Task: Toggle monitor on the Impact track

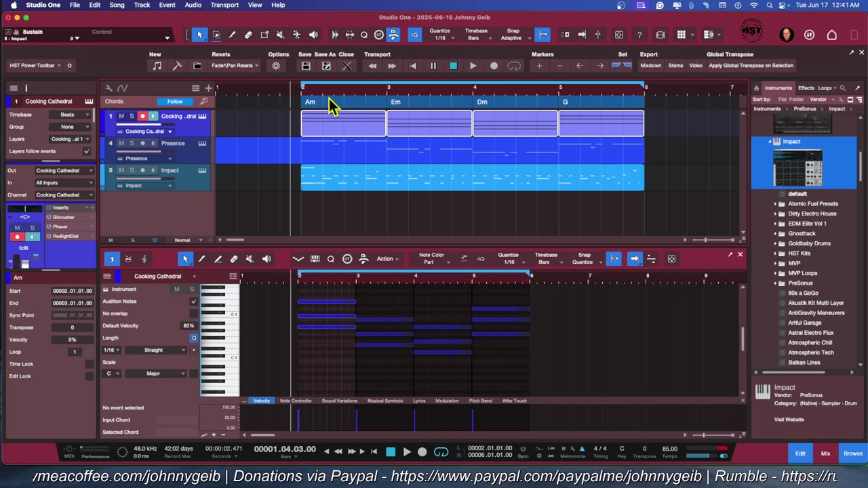Action: tap(153, 170)
